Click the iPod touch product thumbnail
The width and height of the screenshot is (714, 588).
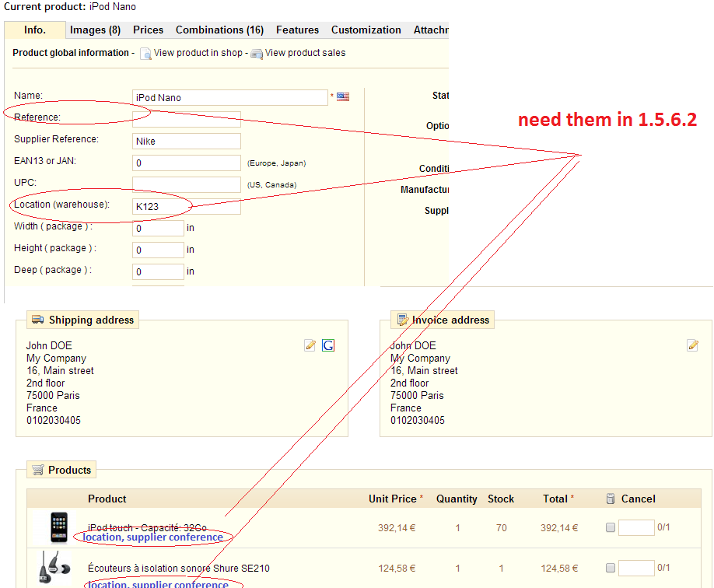[59, 527]
